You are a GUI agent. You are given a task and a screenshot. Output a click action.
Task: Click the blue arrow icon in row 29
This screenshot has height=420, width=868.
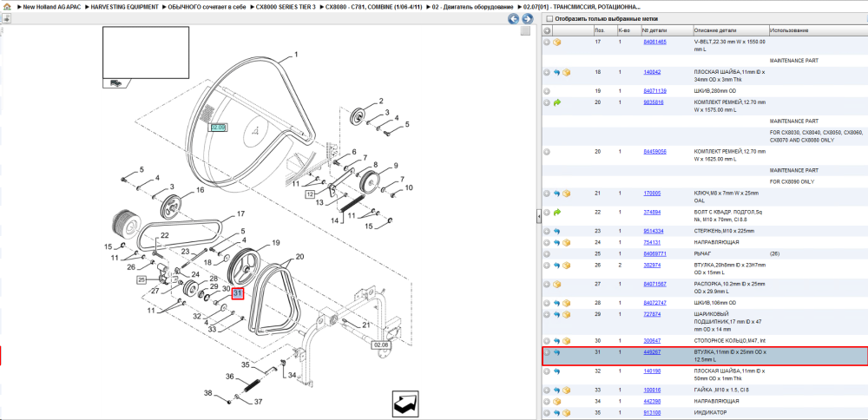click(557, 314)
